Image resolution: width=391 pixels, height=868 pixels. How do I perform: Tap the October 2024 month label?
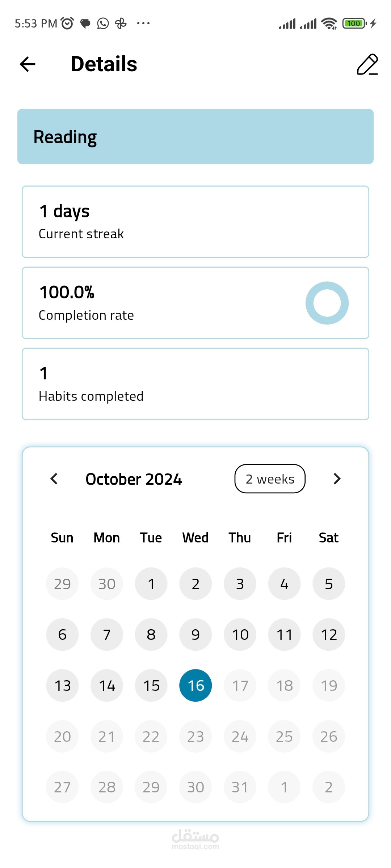(134, 479)
